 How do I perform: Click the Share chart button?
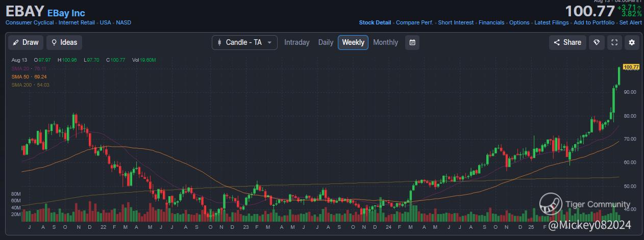point(567,42)
